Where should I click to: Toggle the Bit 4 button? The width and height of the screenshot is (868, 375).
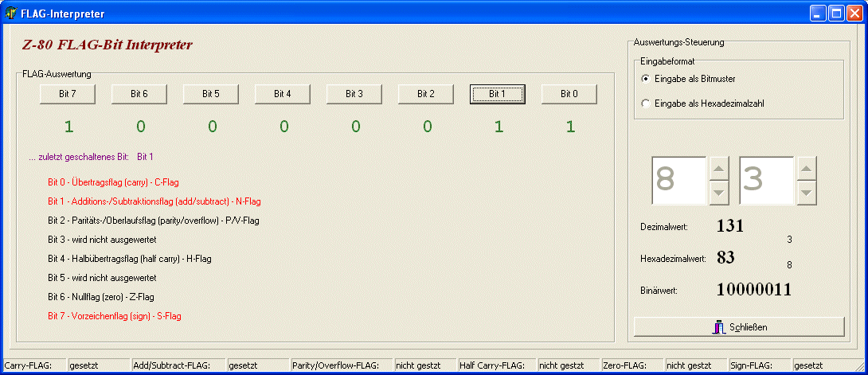coord(283,94)
